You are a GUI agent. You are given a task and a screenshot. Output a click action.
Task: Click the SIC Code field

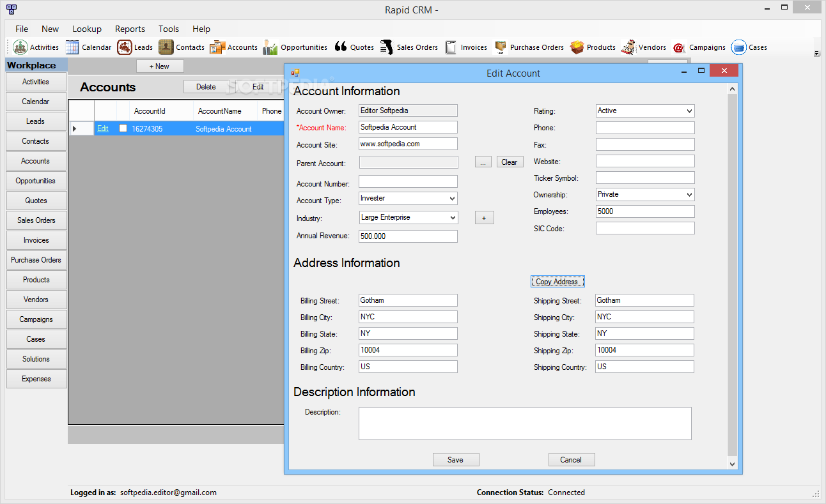click(645, 228)
